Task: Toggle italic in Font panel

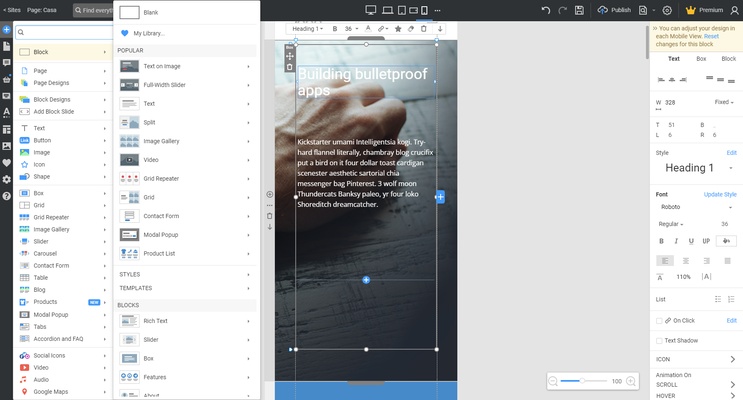Action: click(x=676, y=241)
